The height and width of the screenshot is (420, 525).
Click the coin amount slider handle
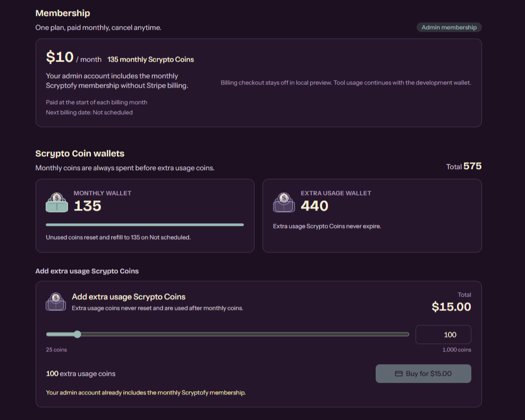78,334
